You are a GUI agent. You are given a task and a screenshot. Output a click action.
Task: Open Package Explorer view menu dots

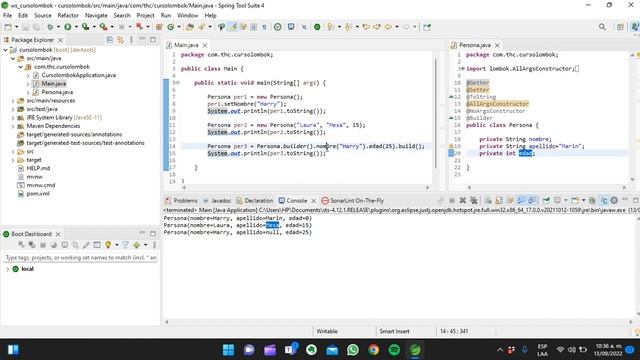coord(131,40)
